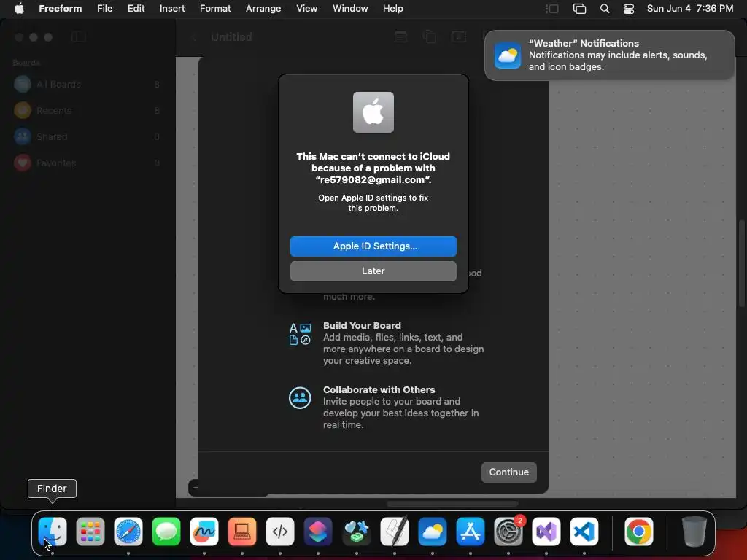Dismiss the iCloud dialog with Later
This screenshot has height=560, width=747.
coord(373,271)
